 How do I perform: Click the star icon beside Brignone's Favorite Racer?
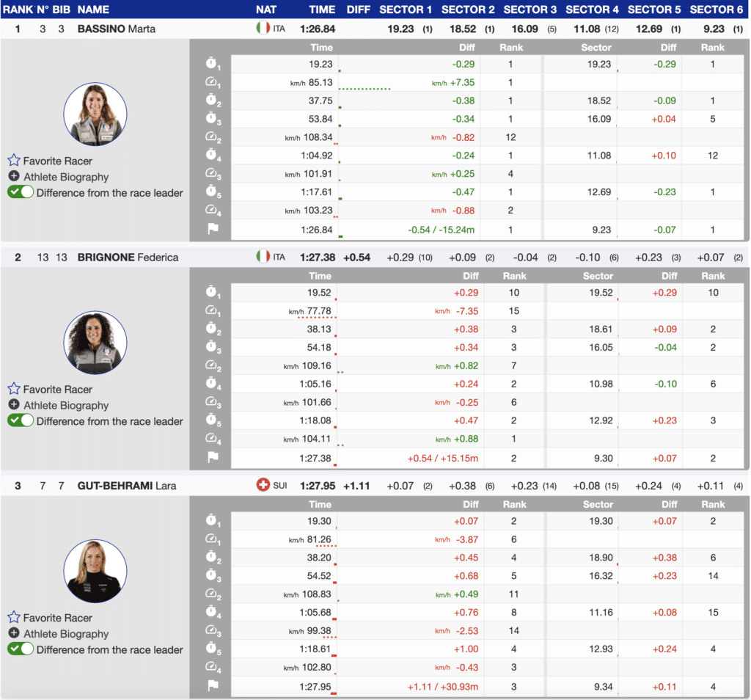[x=14, y=389]
